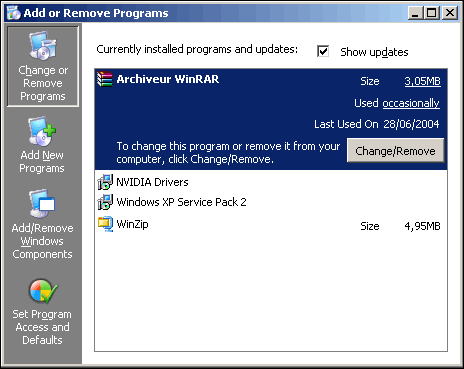
Task: Click 'Add/Remove Windows Components' label text
Action: 42,241
